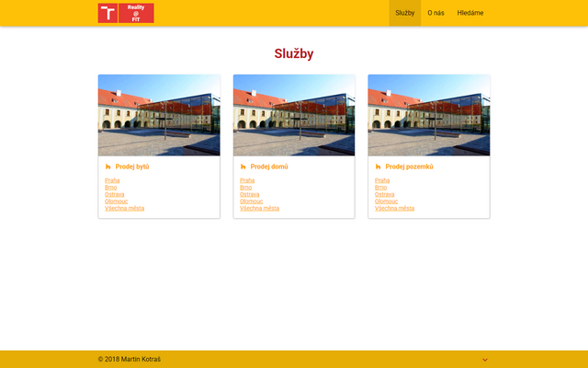This screenshot has width=588, height=368.
Task: Open Brno under Prodej domů
Action: pos(246,188)
